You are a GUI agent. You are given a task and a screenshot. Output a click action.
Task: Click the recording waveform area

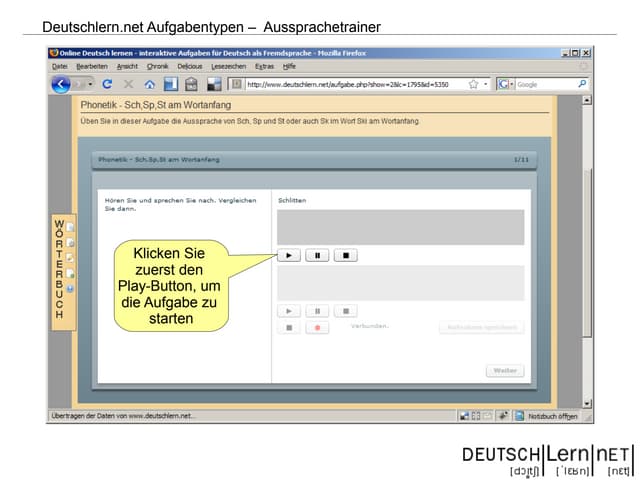401,283
